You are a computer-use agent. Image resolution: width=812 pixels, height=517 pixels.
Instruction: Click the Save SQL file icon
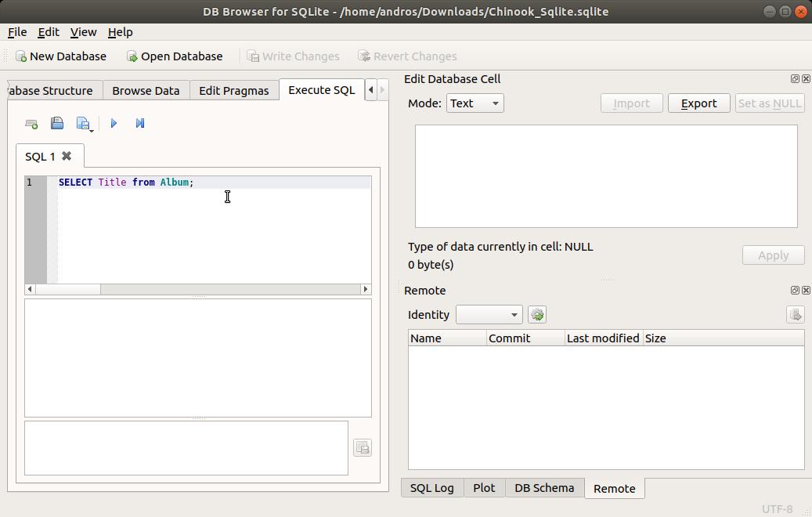pyautogui.click(x=81, y=123)
